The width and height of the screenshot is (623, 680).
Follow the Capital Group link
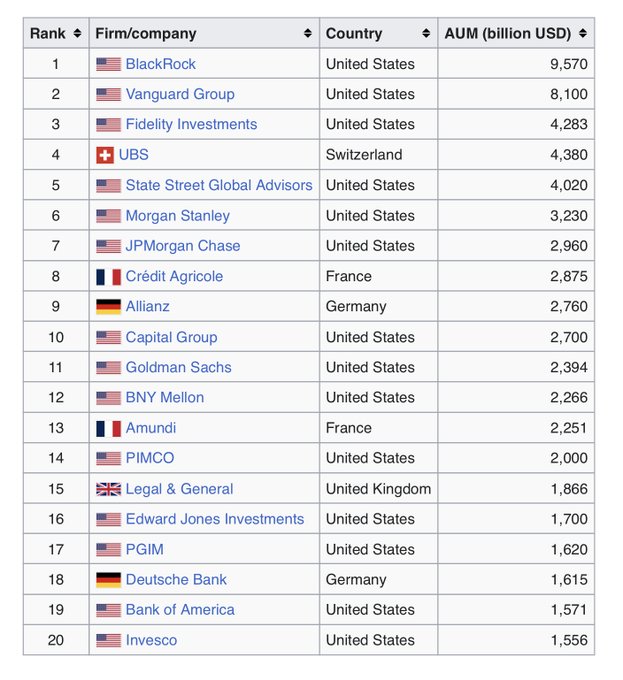click(171, 337)
